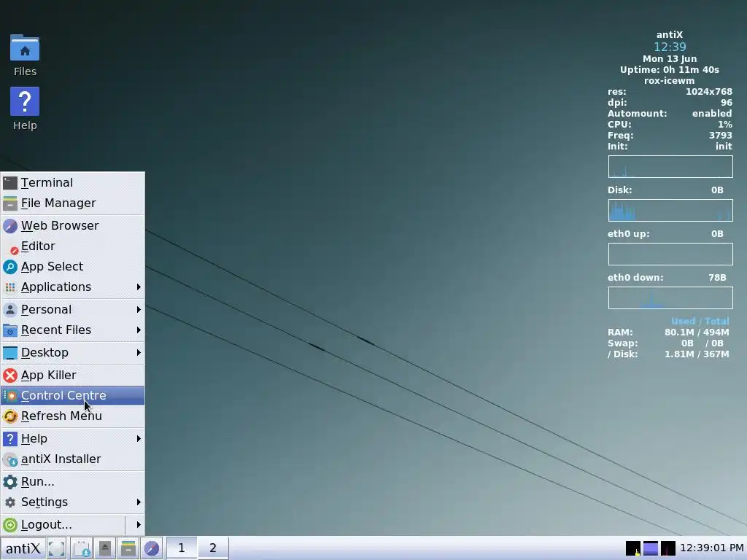Open the Files home folder desktop icon

(25, 55)
